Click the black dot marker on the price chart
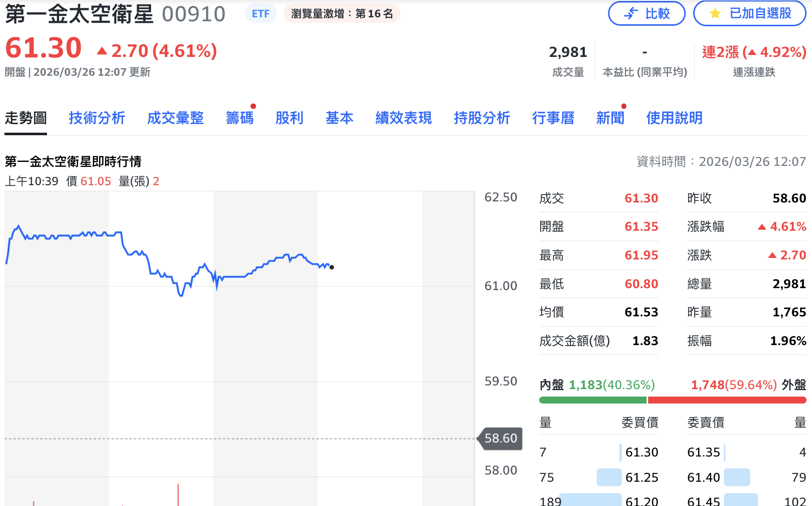The height and width of the screenshot is (506, 812). (x=332, y=268)
